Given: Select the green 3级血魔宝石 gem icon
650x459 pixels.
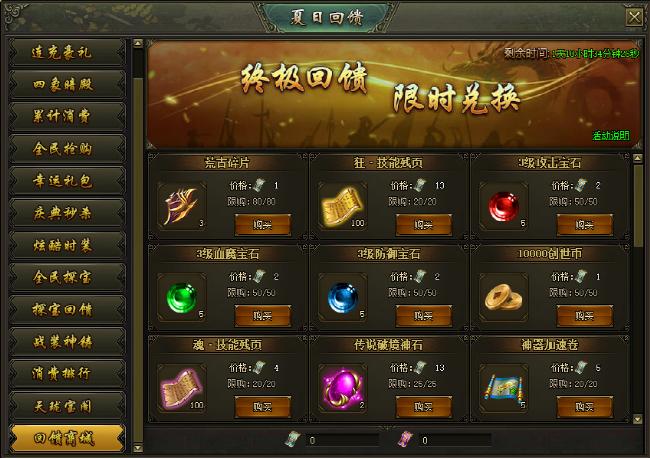Looking at the screenshot, I should click(x=182, y=297).
